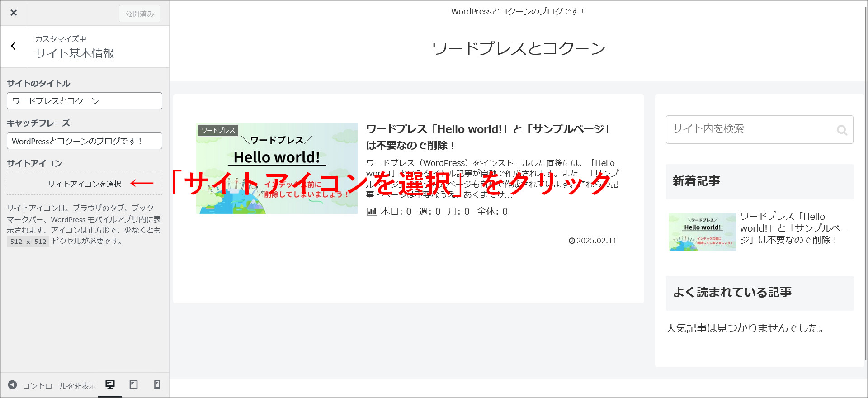Switch to mobile preview icon

[157, 385]
